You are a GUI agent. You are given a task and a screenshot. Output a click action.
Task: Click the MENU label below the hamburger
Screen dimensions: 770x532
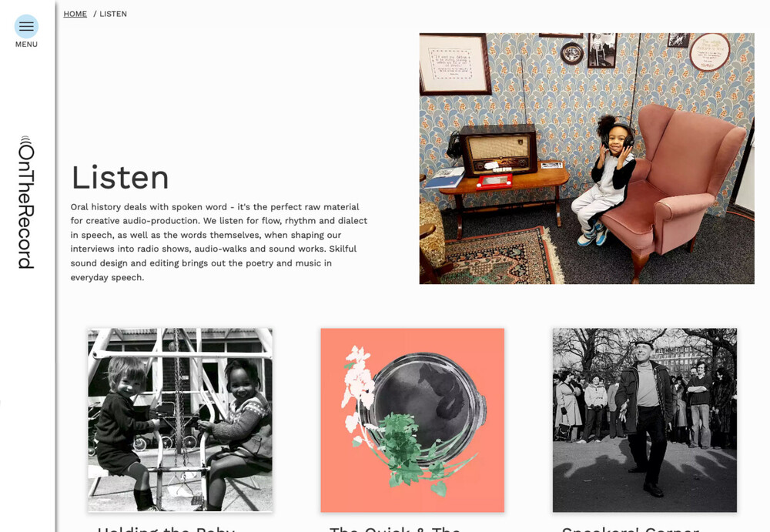click(x=26, y=44)
